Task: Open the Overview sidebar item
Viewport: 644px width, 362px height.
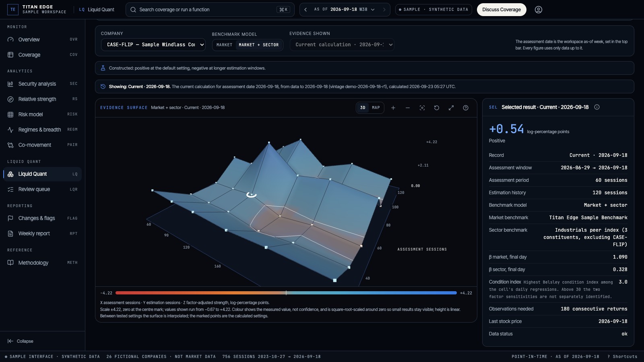Action: (42, 39)
